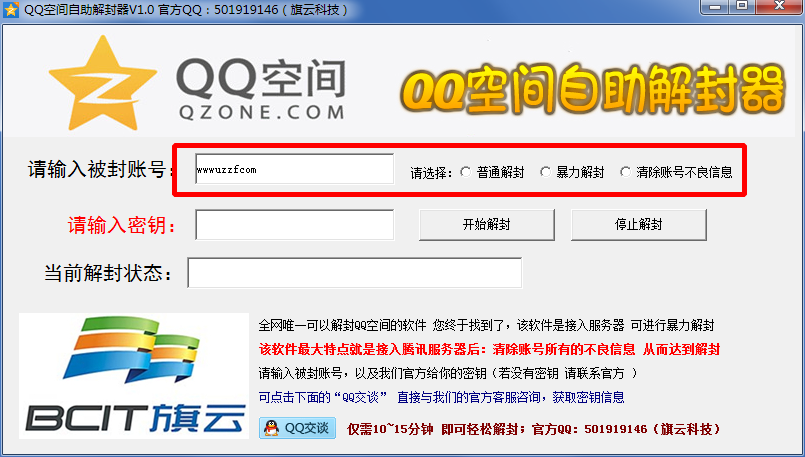The width and height of the screenshot is (805, 457).
Task: Click the star app icon in title bar
Action: pos(11,10)
